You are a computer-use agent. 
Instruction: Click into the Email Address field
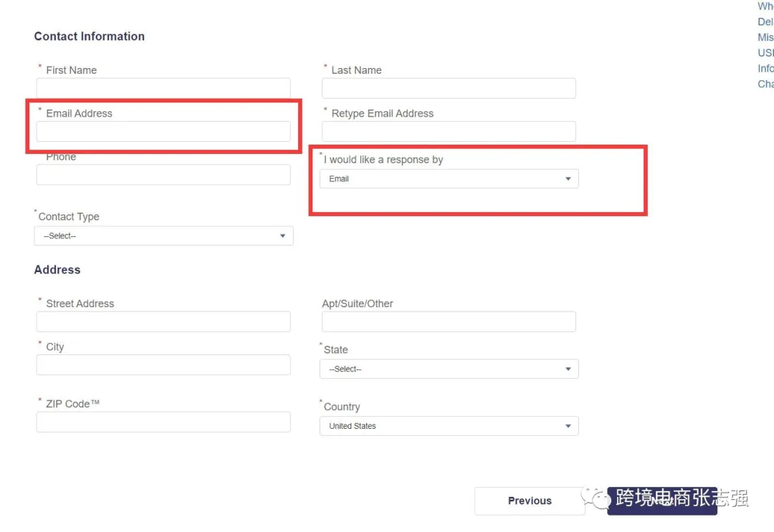(x=163, y=132)
